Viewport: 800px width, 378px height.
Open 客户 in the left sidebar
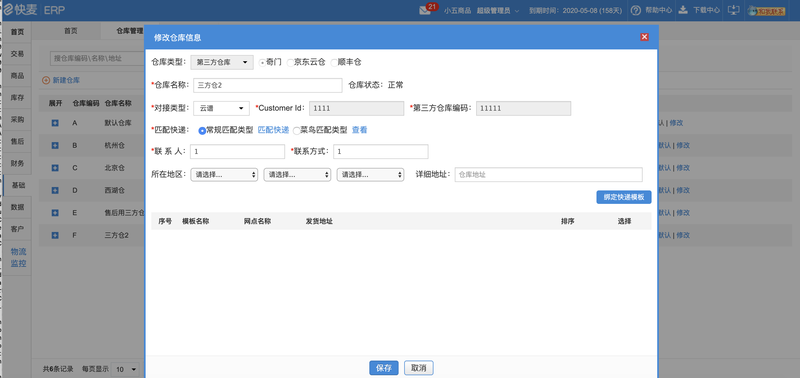[x=17, y=229]
